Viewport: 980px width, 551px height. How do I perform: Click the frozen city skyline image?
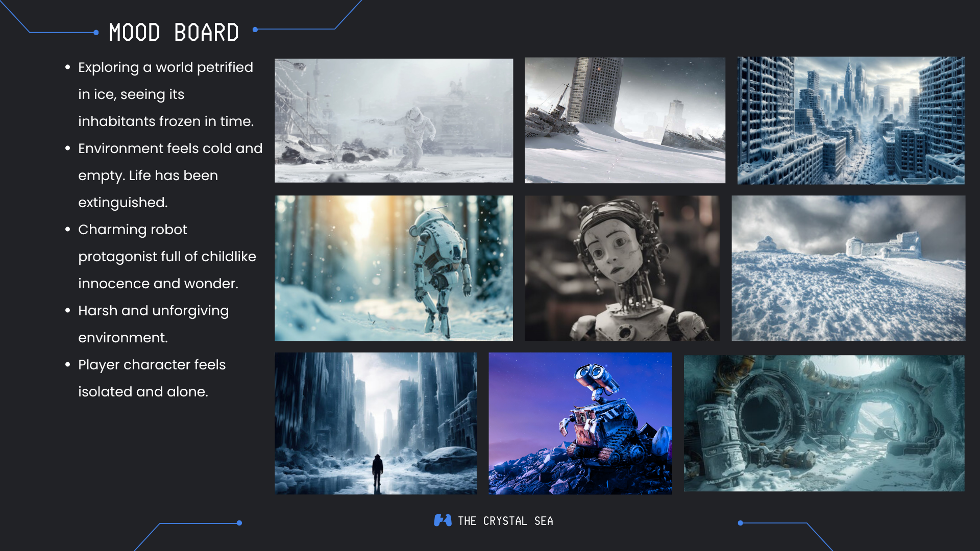pyautogui.click(x=850, y=120)
